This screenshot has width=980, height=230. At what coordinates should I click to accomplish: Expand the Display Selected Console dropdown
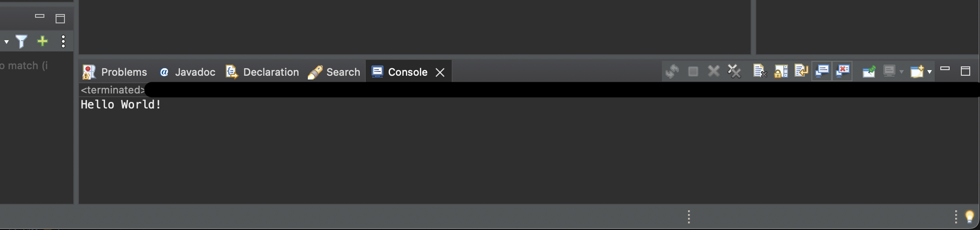point(902,72)
